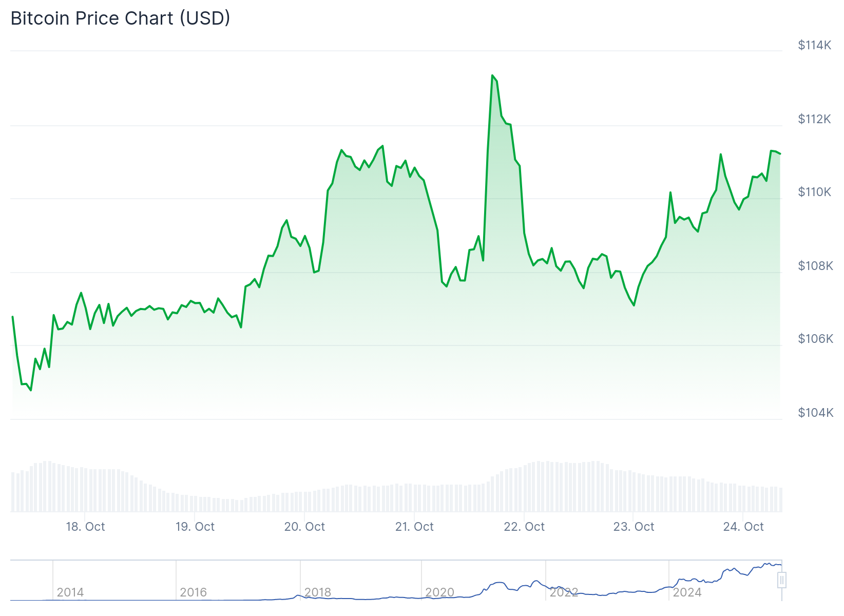Click the $106K price axis label
This screenshot has height=616, width=844.
tap(815, 339)
